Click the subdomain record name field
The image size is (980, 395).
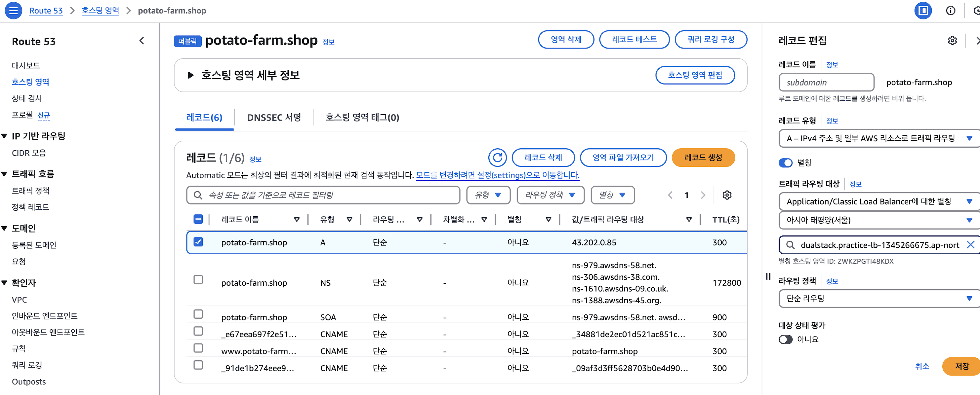point(826,83)
